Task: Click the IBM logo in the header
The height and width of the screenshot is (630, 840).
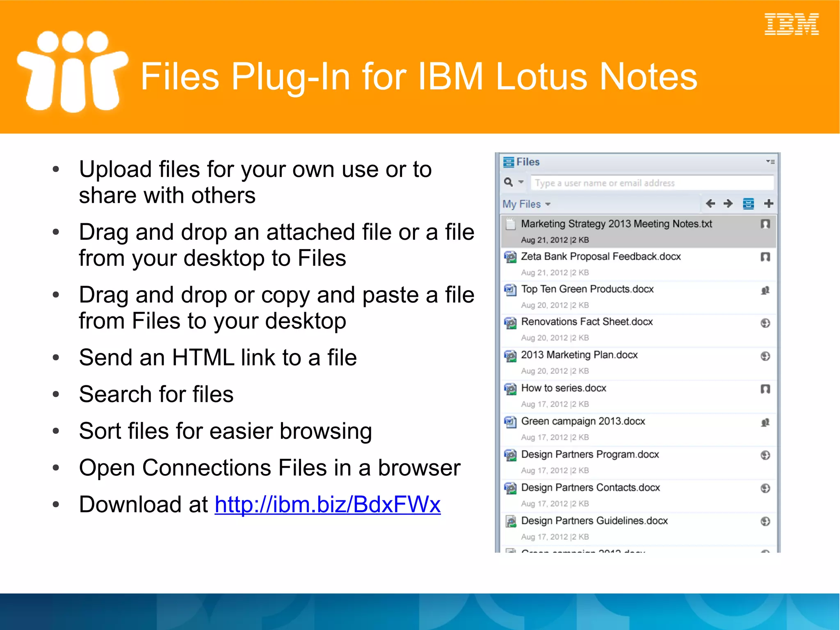Action: [x=792, y=24]
